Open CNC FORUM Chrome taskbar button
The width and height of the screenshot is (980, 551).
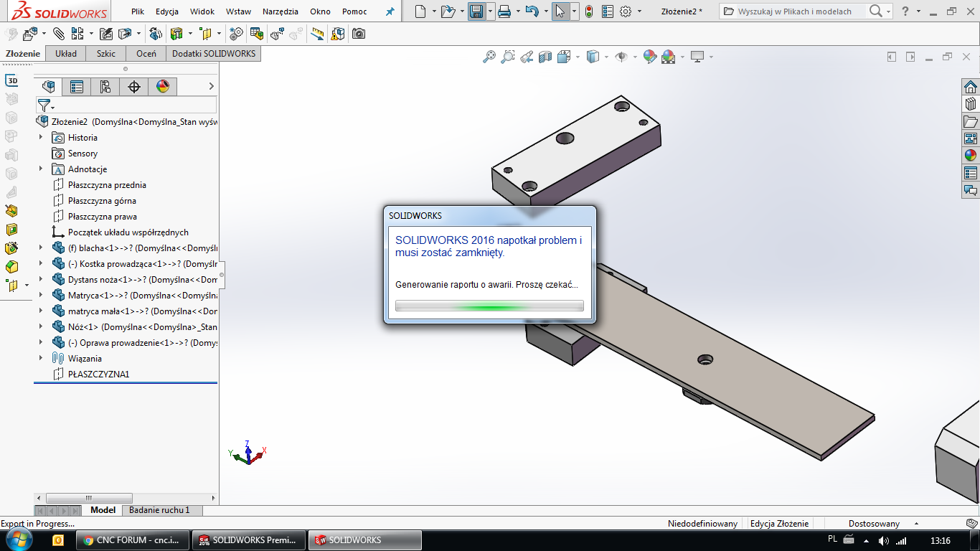pos(133,540)
